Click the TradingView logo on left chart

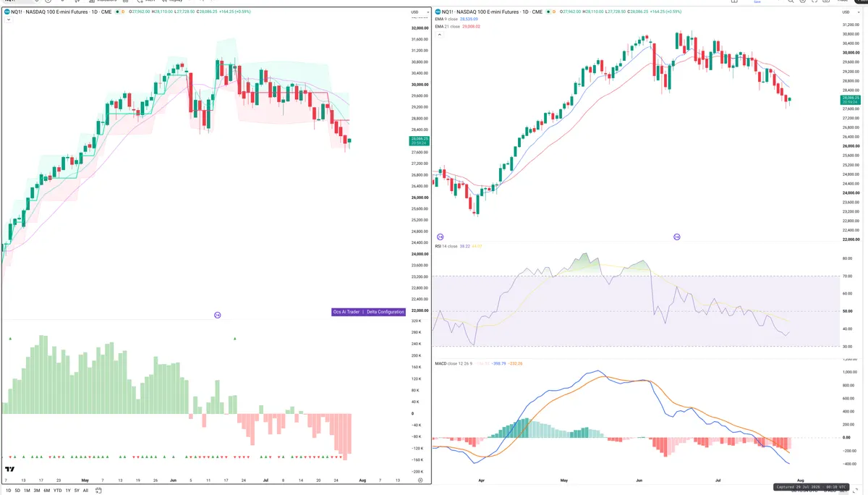point(9,468)
